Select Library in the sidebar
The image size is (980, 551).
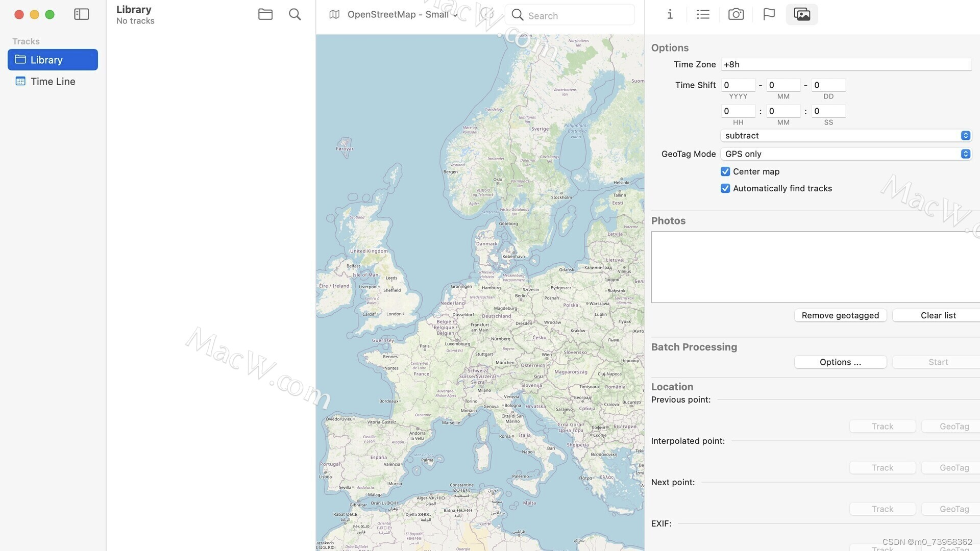pos(53,60)
